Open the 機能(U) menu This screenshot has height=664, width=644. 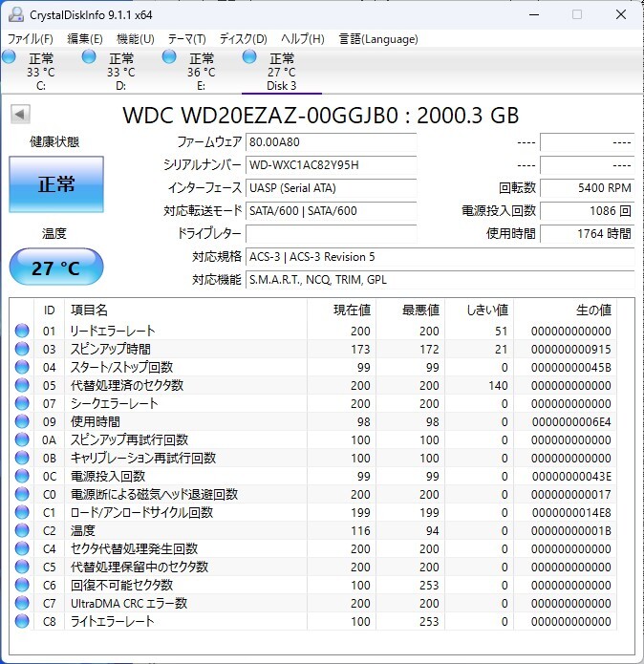pos(136,39)
